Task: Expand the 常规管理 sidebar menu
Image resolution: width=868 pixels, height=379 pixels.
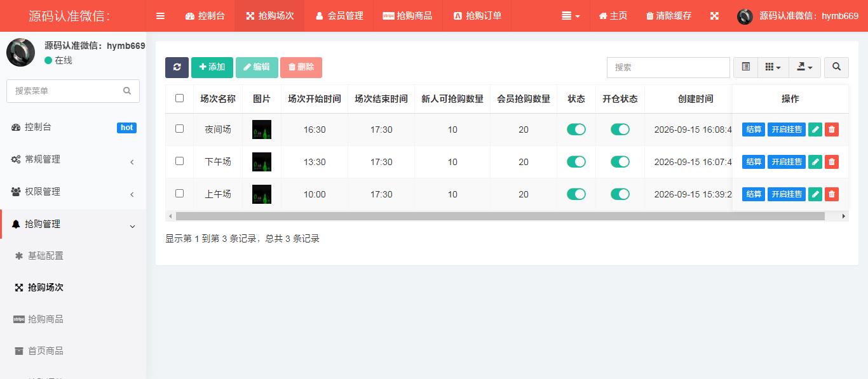Action: pos(73,159)
